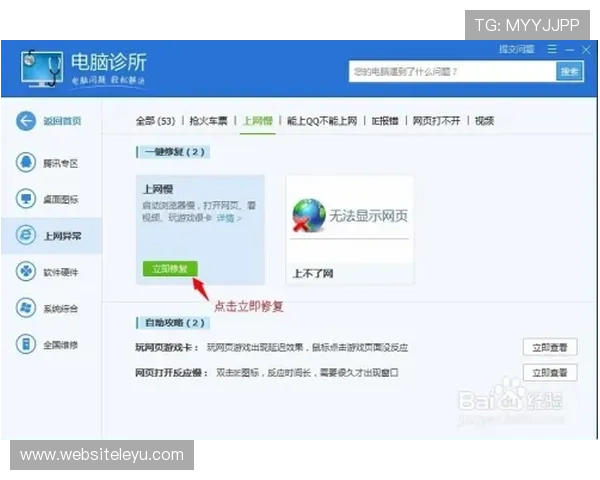Click the 上网异常 IE browser icon
600x480 pixels.
pos(26,235)
